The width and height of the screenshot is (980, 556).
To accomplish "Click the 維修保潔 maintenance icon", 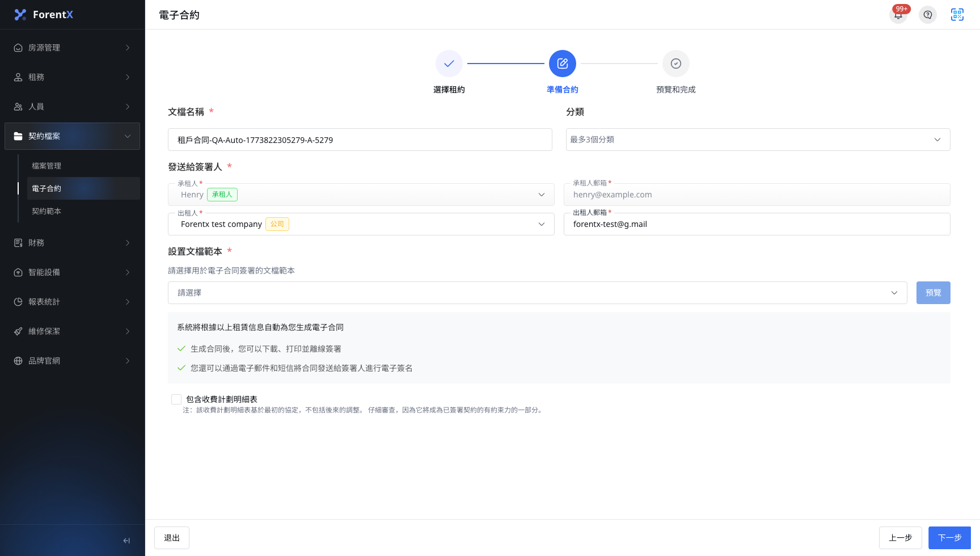I will (18, 331).
